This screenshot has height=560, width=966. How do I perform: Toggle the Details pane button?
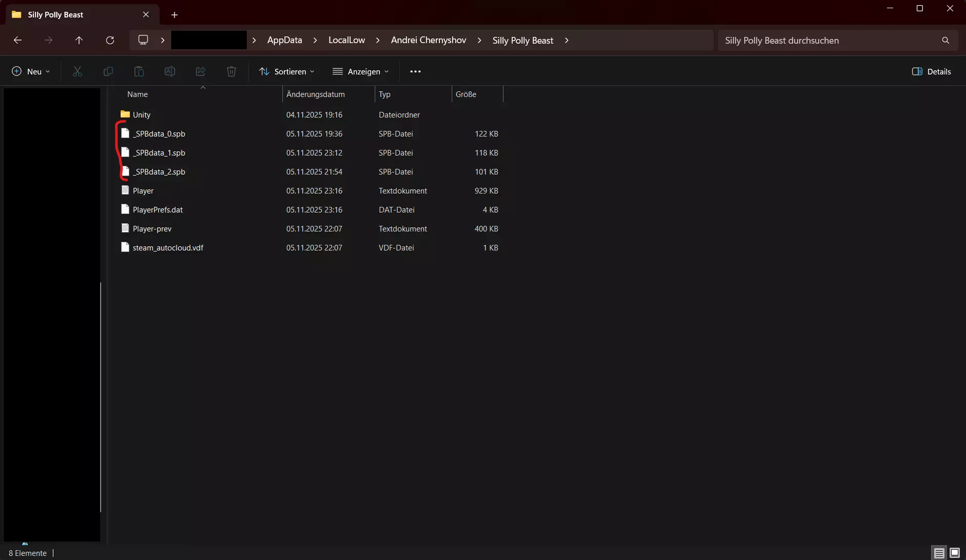932,71
